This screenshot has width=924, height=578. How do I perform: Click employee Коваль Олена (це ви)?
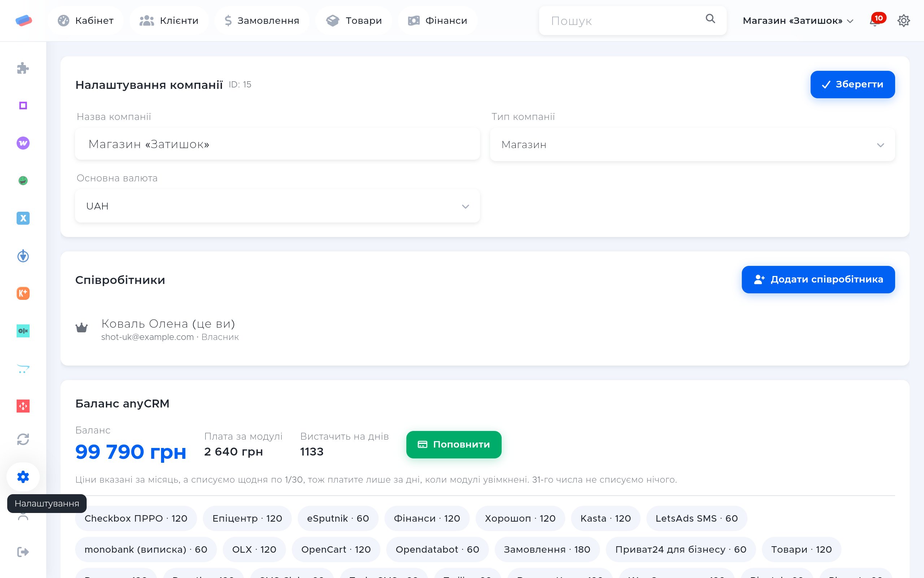(168, 323)
